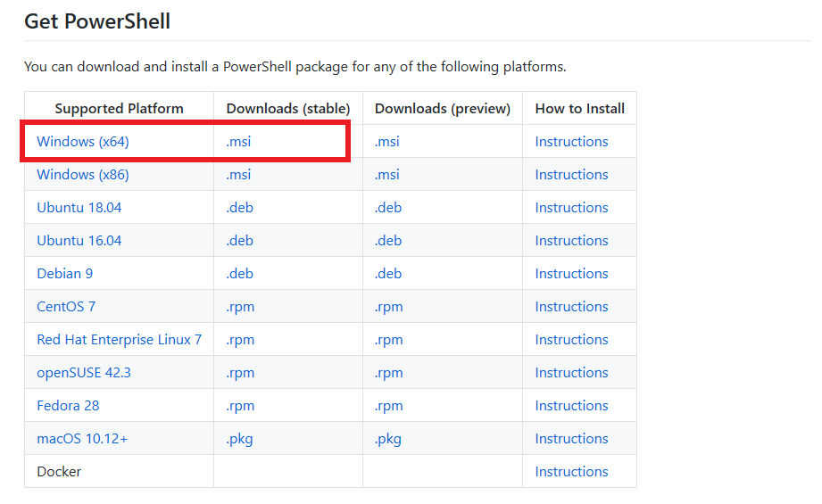822x504 pixels.
Task: Select the Downloads (preview) column header
Action: click(x=443, y=109)
